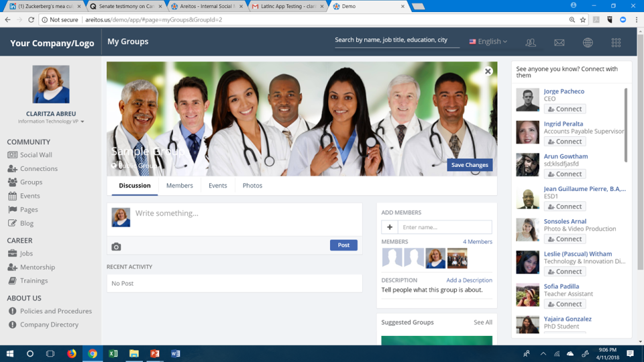Connect with Arun Gowtham

[x=565, y=174]
